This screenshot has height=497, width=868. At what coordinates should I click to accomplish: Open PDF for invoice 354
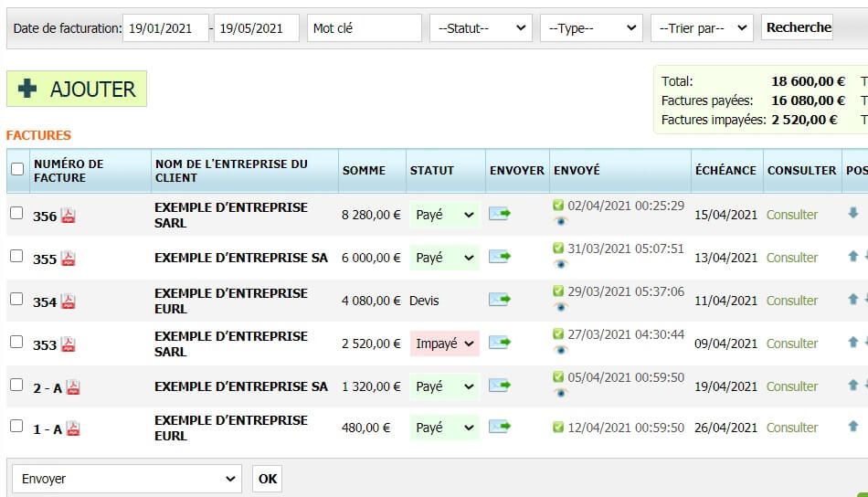click(x=69, y=301)
